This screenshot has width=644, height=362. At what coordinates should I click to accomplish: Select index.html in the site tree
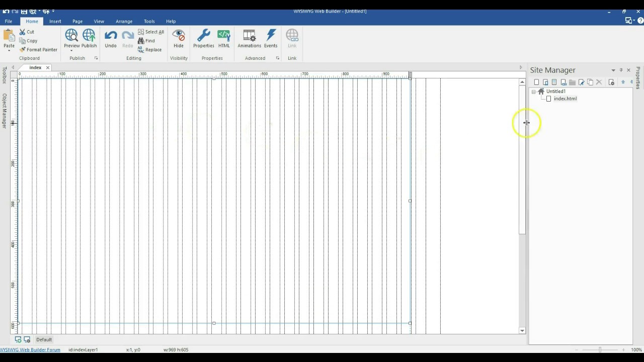coord(565,99)
